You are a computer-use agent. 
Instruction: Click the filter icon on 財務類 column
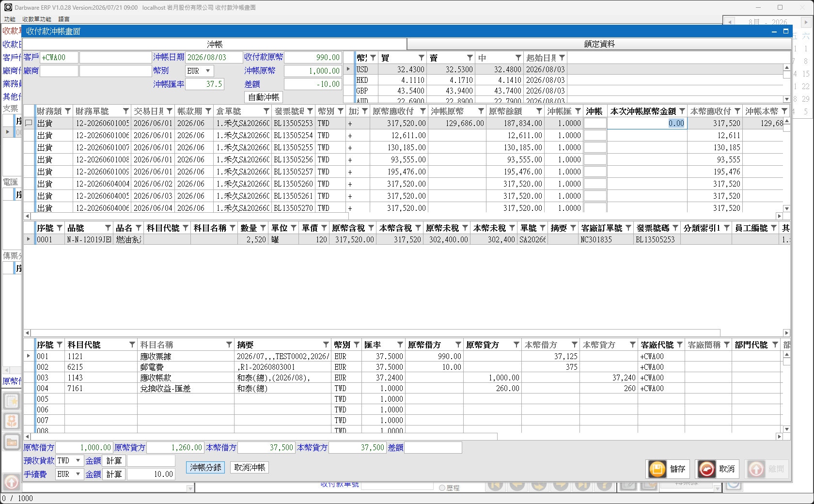(68, 111)
